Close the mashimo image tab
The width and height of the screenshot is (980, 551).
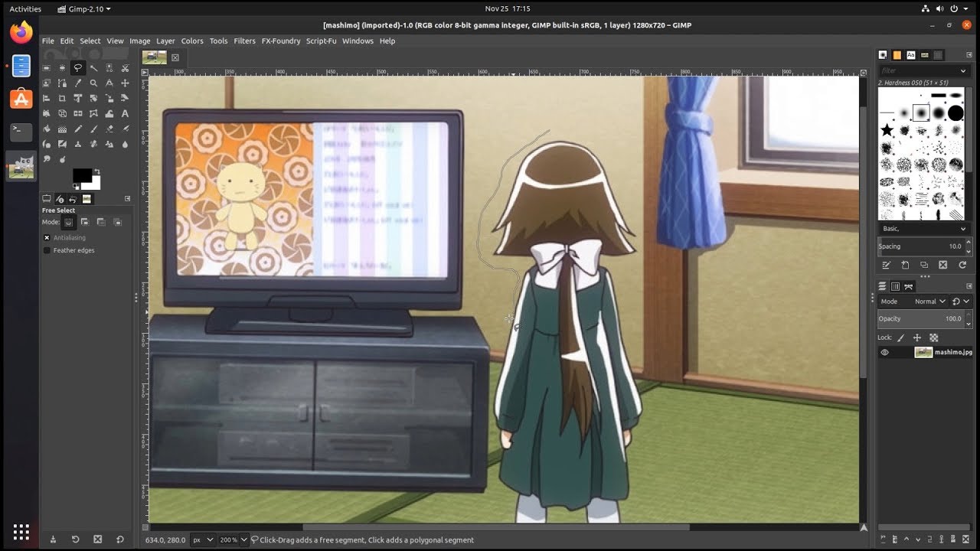175,57
